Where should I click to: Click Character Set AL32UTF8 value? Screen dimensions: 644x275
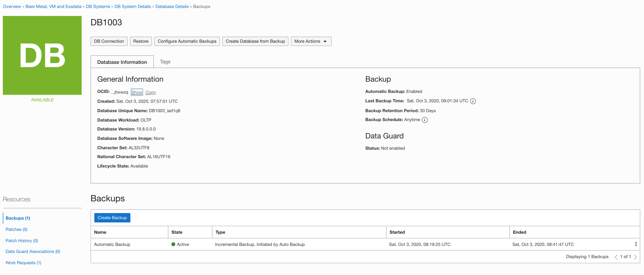[x=139, y=148]
